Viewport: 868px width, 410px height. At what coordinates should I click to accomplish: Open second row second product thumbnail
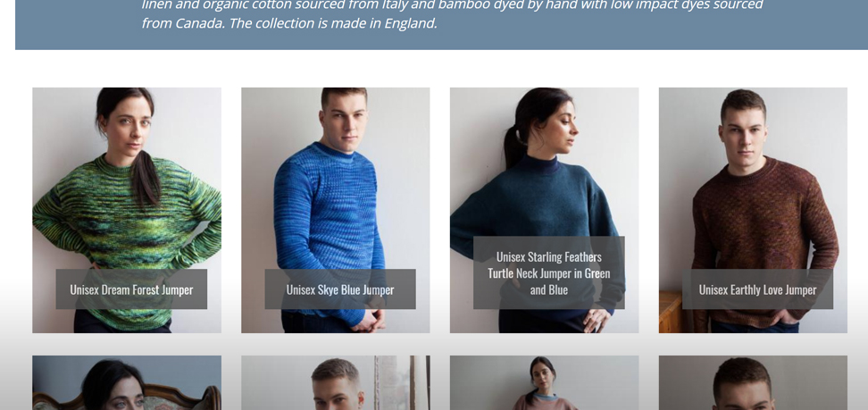coord(336,383)
